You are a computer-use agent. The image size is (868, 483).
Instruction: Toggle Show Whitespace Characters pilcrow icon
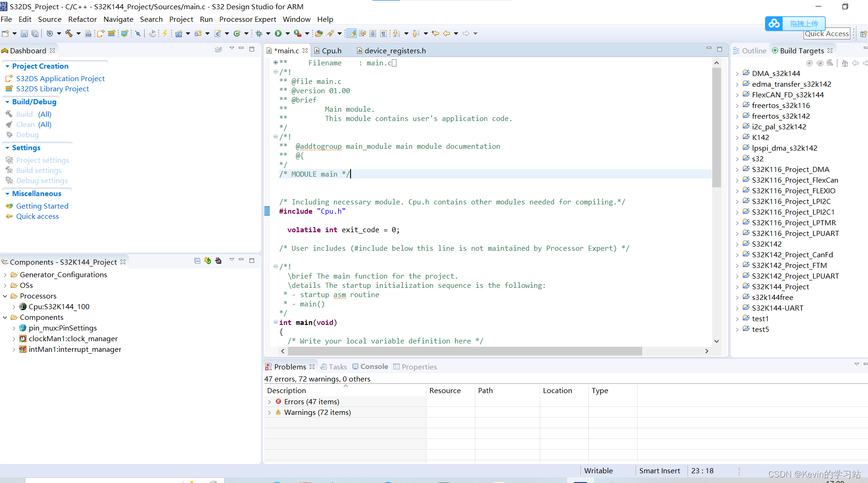[x=383, y=33]
